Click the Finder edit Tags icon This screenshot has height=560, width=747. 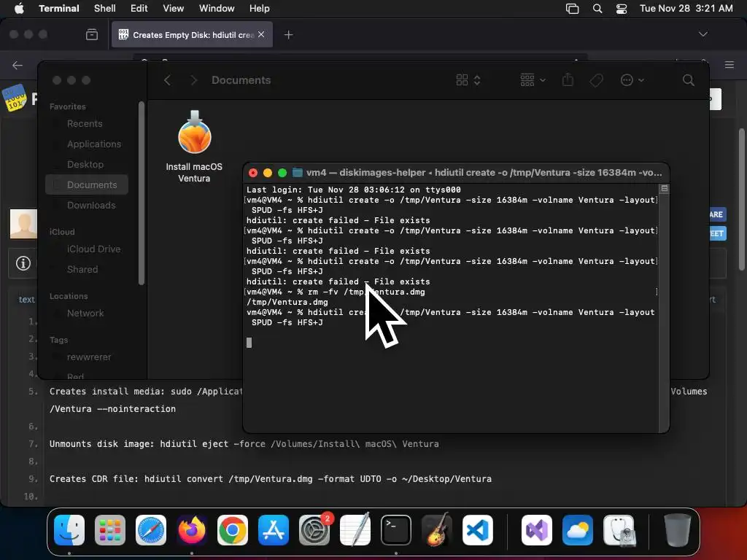(597, 80)
